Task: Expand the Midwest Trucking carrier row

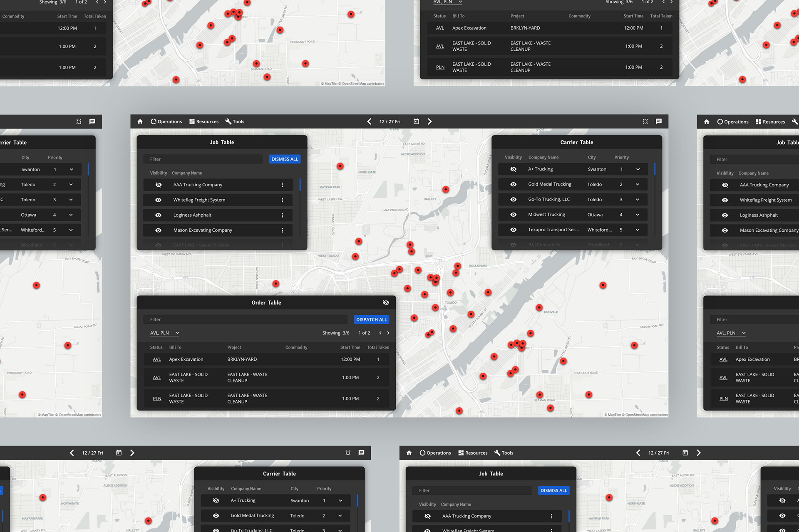Action: [x=638, y=215]
